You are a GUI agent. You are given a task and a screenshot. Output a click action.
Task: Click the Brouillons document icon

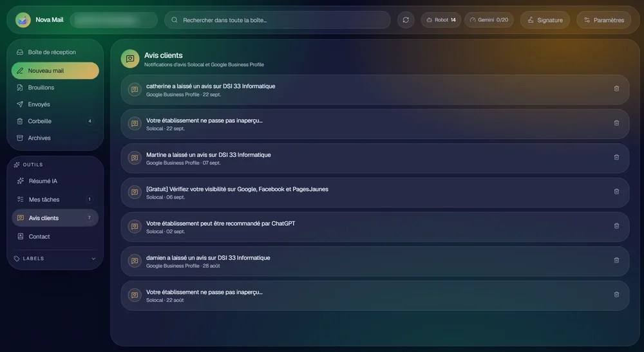coord(20,88)
